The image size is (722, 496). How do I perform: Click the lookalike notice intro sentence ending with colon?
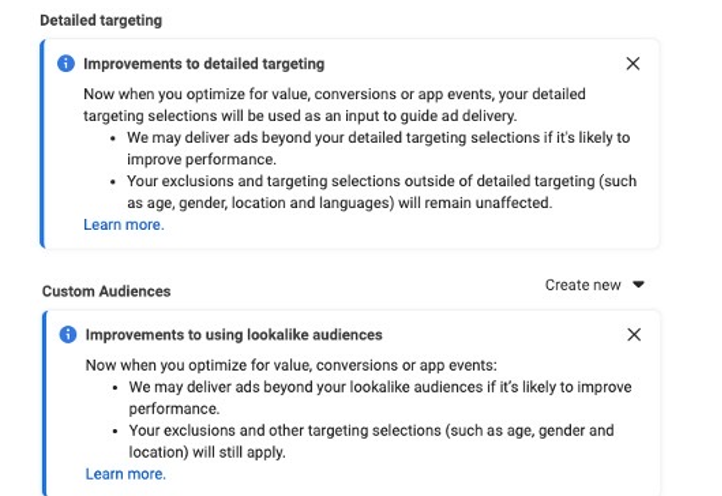[291, 365]
